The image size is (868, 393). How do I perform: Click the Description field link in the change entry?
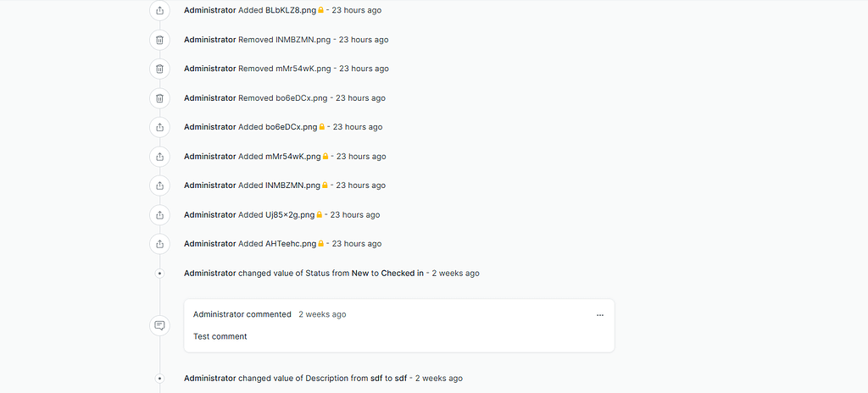pos(326,379)
